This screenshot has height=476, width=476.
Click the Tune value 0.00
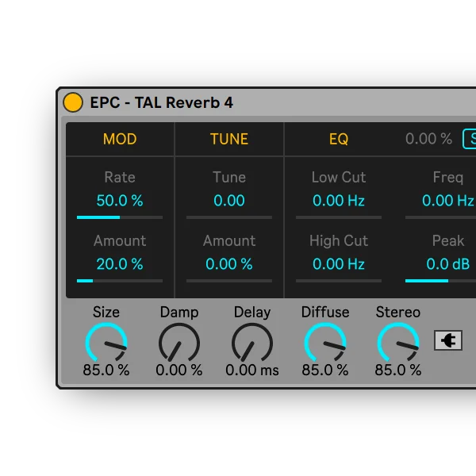click(x=229, y=201)
